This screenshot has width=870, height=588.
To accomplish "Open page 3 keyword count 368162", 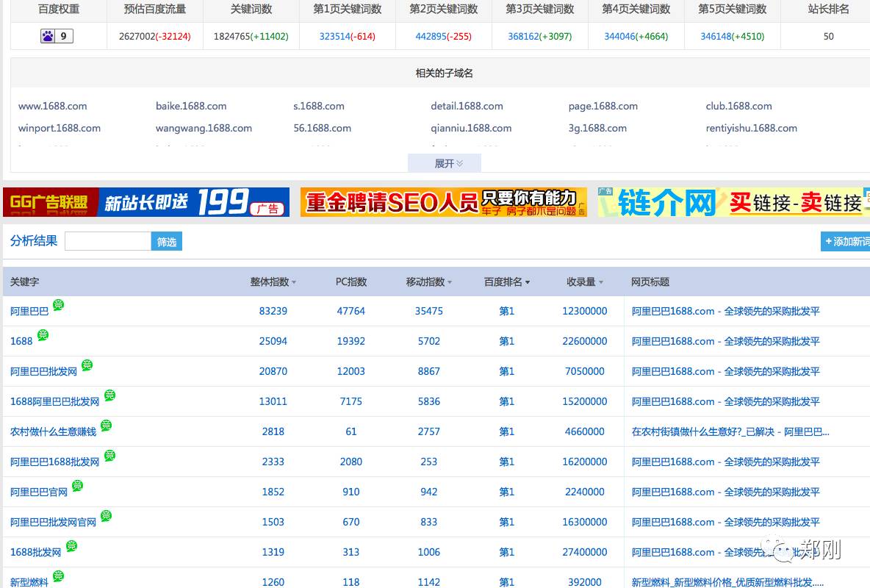I will pos(524,36).
